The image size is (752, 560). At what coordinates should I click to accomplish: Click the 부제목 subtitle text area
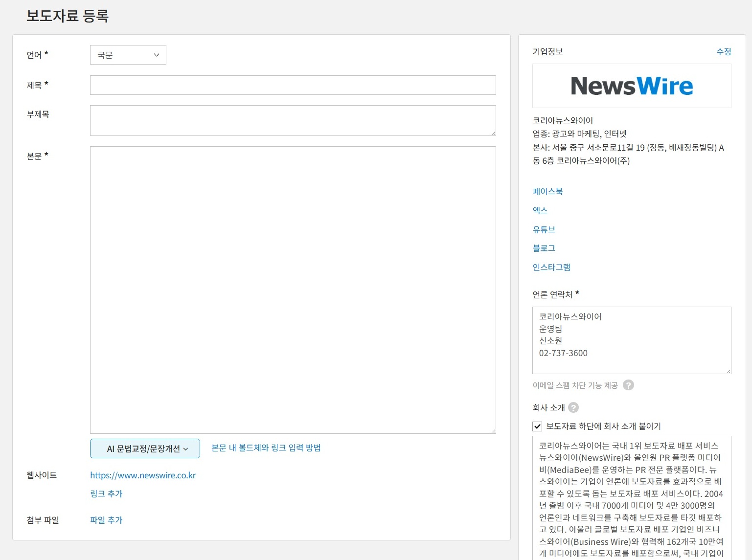293,120
